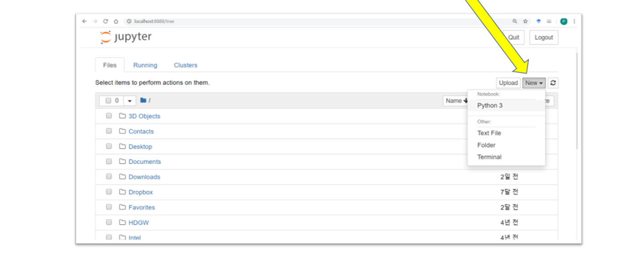The image size is (644, 254).
Task: Open the Dropbox folder link
Action: coord(141,192)
